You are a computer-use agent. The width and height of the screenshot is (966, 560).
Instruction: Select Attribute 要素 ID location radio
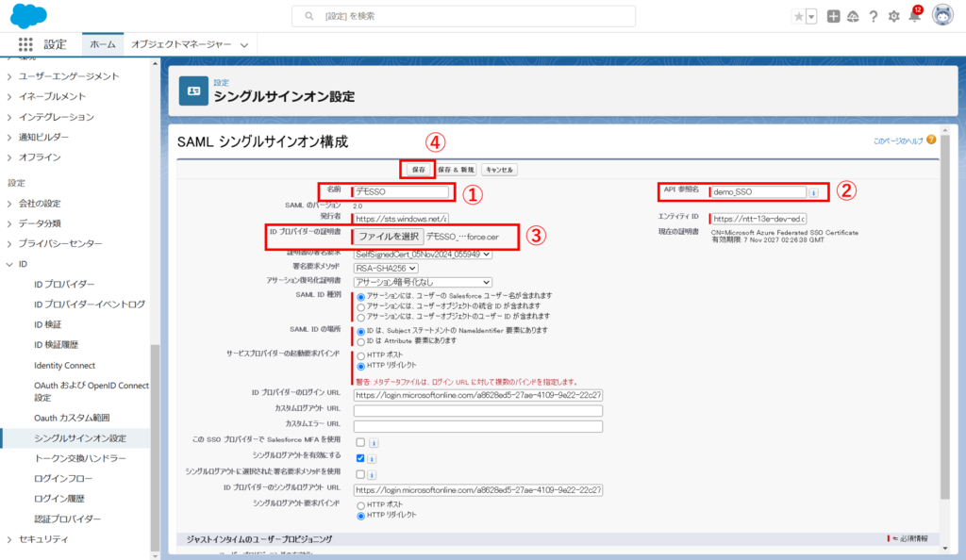361,341
